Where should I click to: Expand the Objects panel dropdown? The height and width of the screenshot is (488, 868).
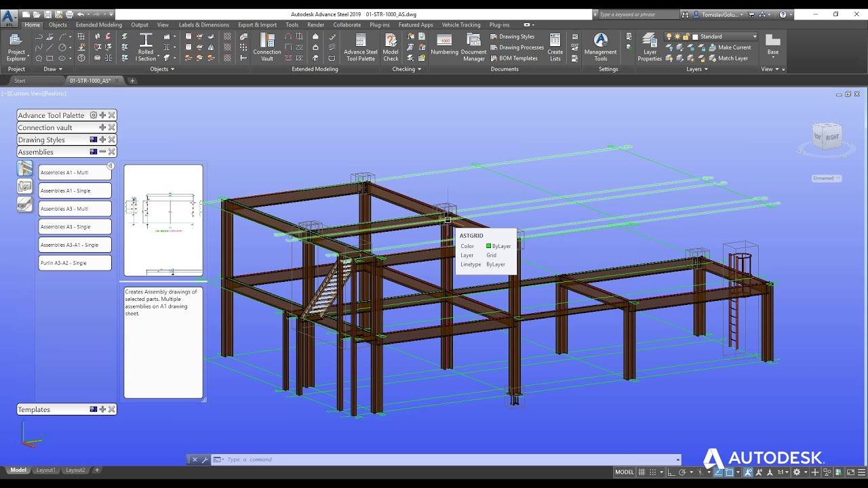coord(162,69)
